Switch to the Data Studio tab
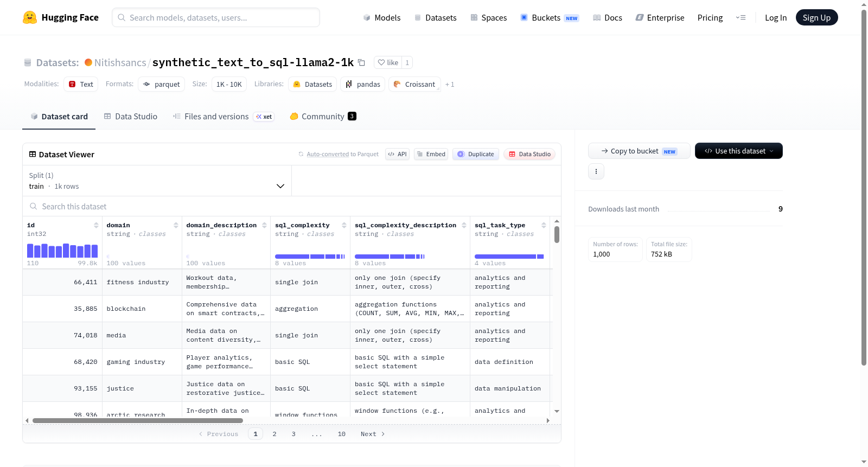Image resolution: width=868 pixels, height=467 pixels. pos(131,116)
